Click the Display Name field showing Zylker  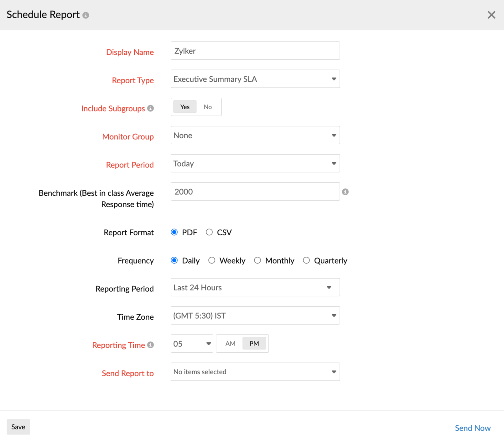[255, 50]
